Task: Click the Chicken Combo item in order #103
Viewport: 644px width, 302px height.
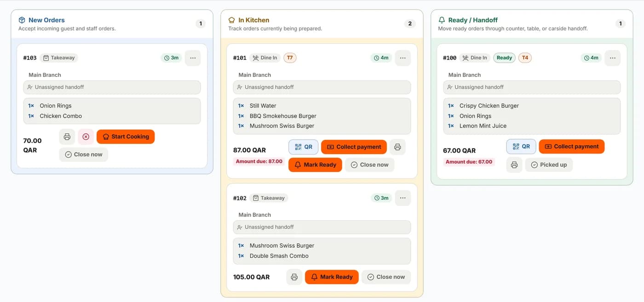Action: [x=61, y=116]
